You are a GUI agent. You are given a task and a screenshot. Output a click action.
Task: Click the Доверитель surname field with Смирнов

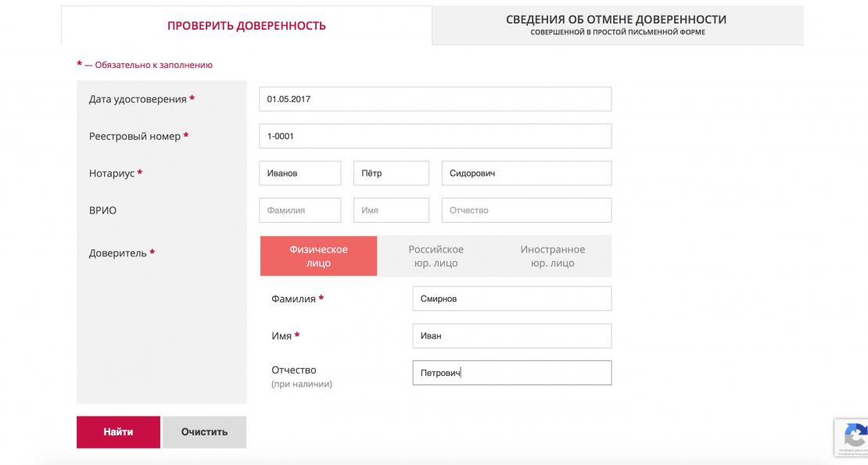pos(512,299)
